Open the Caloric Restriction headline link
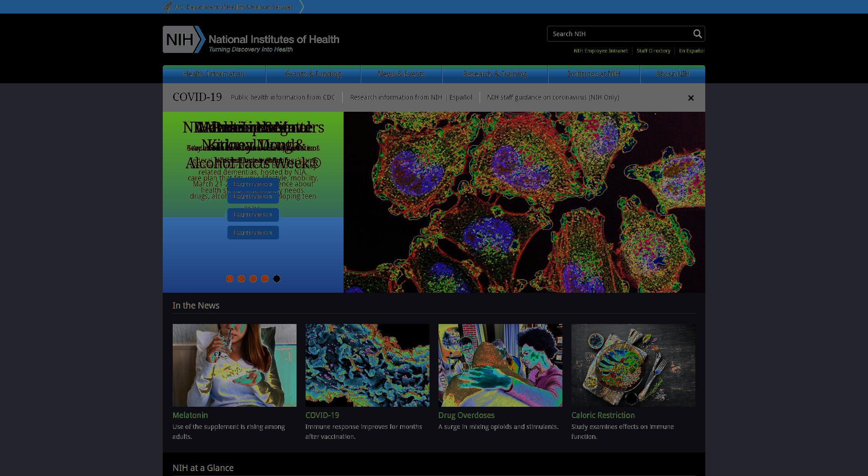 tap(603, 415)
